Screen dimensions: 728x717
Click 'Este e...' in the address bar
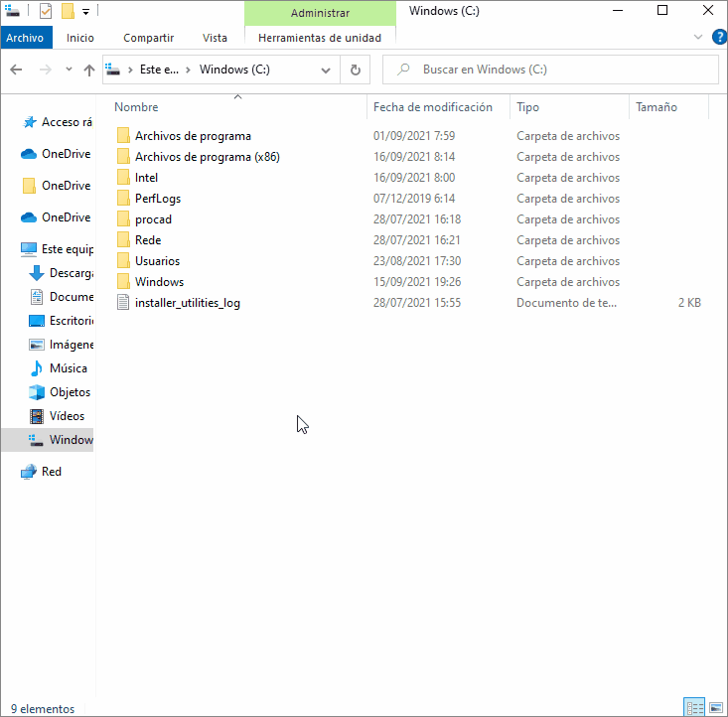point(159,70)
